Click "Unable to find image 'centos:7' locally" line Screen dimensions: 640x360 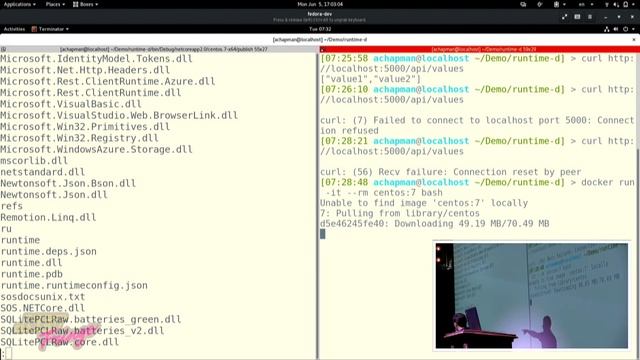click(424, 203)
